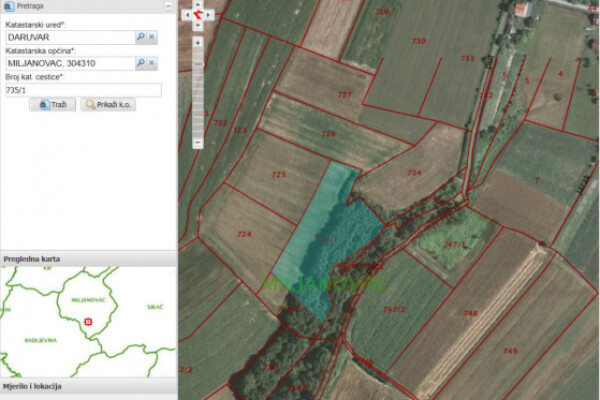Click the red location marker on overview map
Screen dimensions: 600x400
point(88,321)
